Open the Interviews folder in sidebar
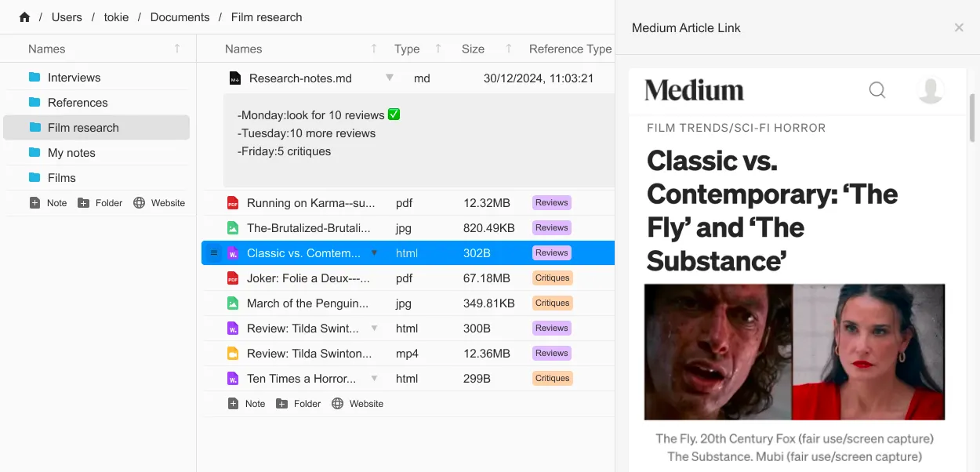The width and height of the screenshot is (980, 472). (x=74, y=78)
